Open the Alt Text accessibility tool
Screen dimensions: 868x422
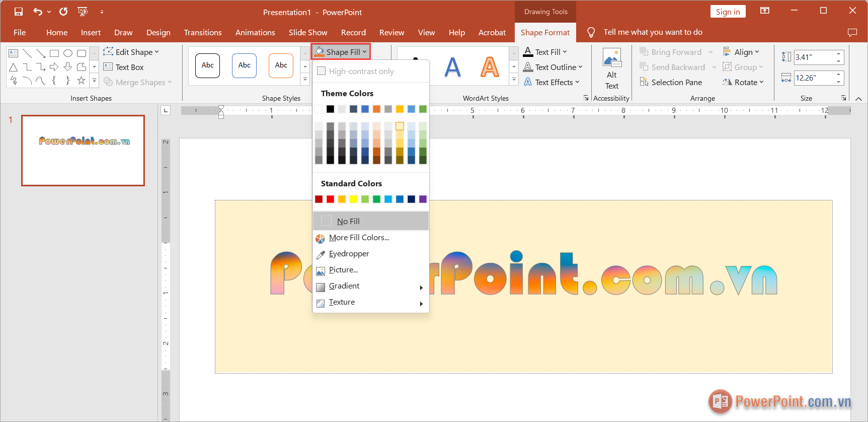pos(611,69)
